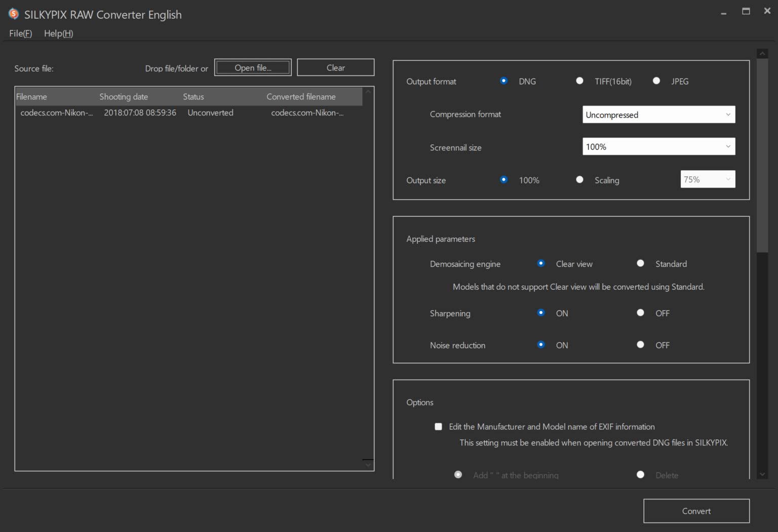Select the codecs.com-Nikon file row
This screenshot has width=778, height=532.
[189, 112]
